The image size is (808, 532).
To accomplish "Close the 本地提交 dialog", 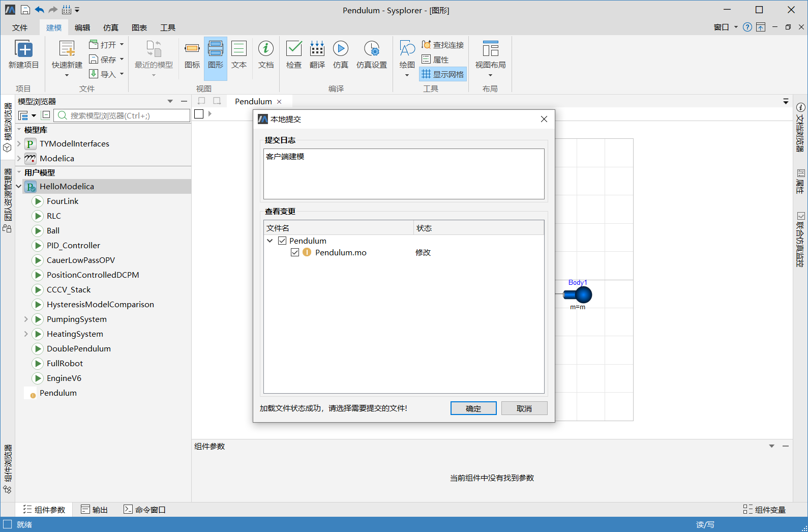I will pyautogui.click(x=544, y=119).
